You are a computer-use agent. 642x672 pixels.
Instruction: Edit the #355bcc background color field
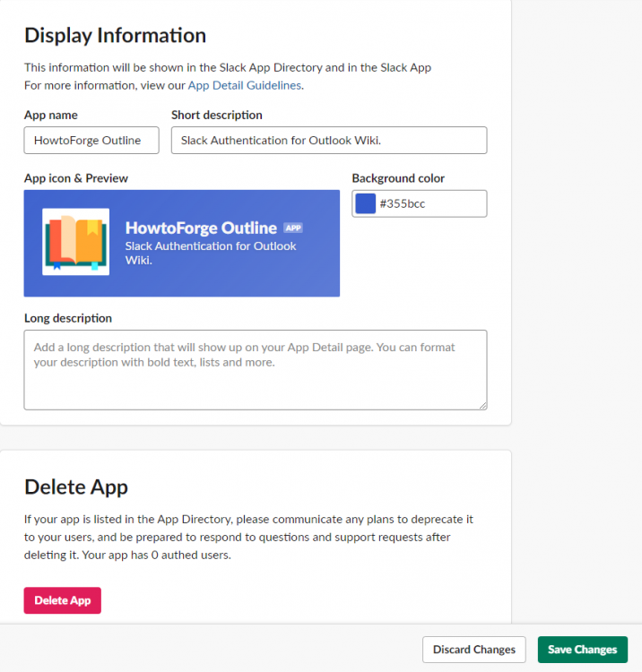[x=420, y=203]
